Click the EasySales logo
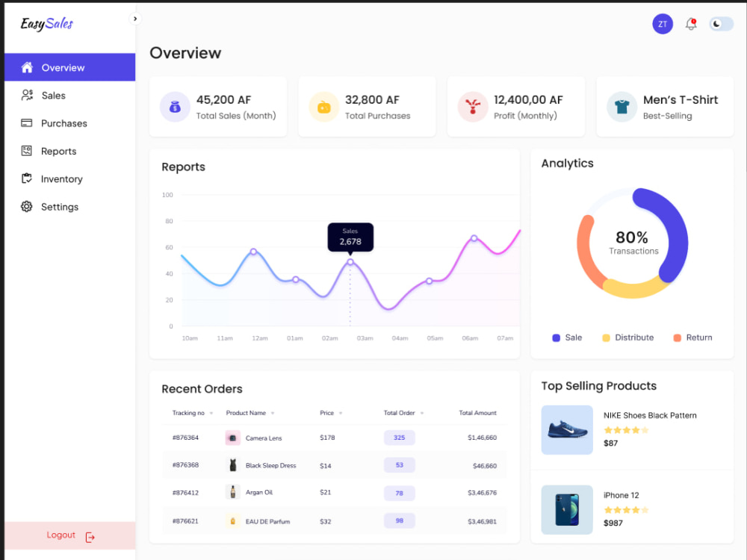 46,23
